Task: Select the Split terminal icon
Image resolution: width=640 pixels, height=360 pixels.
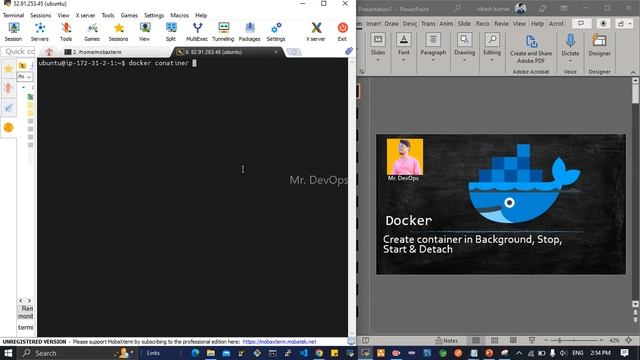Action: point(171,32)
